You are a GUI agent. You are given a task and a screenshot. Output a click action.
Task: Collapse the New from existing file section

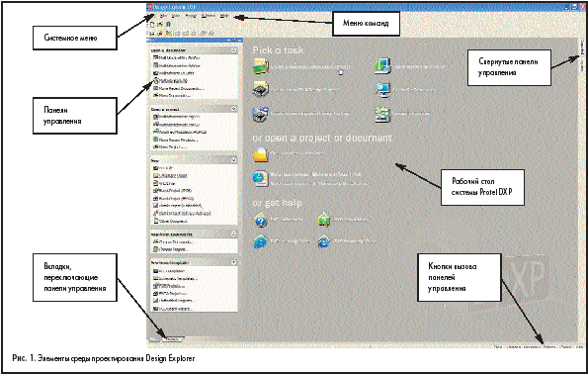point(233,234)
